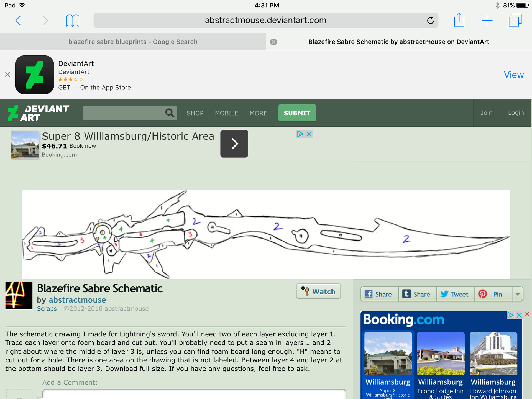The width and height of the screenshot is (532, 399).
Task: Tap the 4:31 PM clock in the status bar
Action: (x=267, y=5)
